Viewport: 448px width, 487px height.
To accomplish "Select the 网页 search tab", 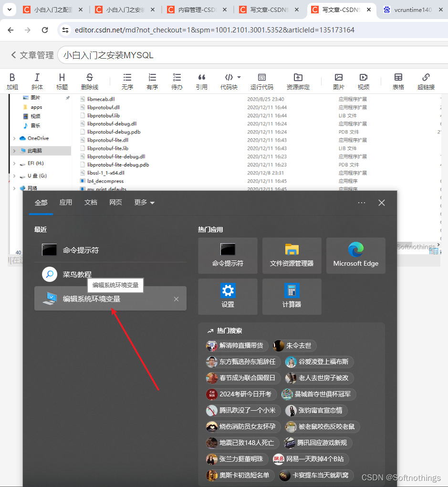I will [115, 203].
